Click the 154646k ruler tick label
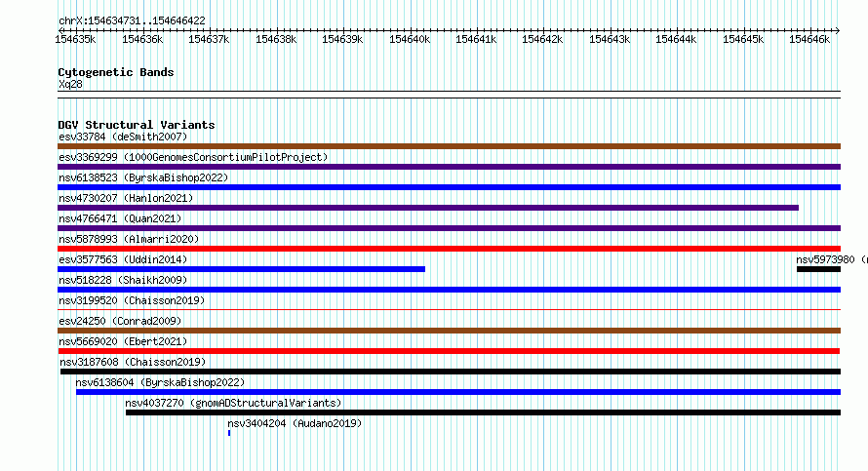868x471 pixels. tap(809, 39)
